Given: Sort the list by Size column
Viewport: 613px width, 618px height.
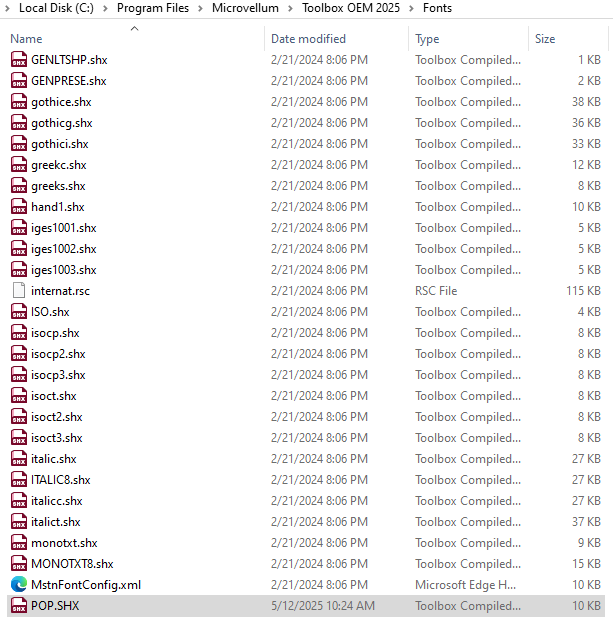Looking at the screenshot, I should [x=545, y=39].
